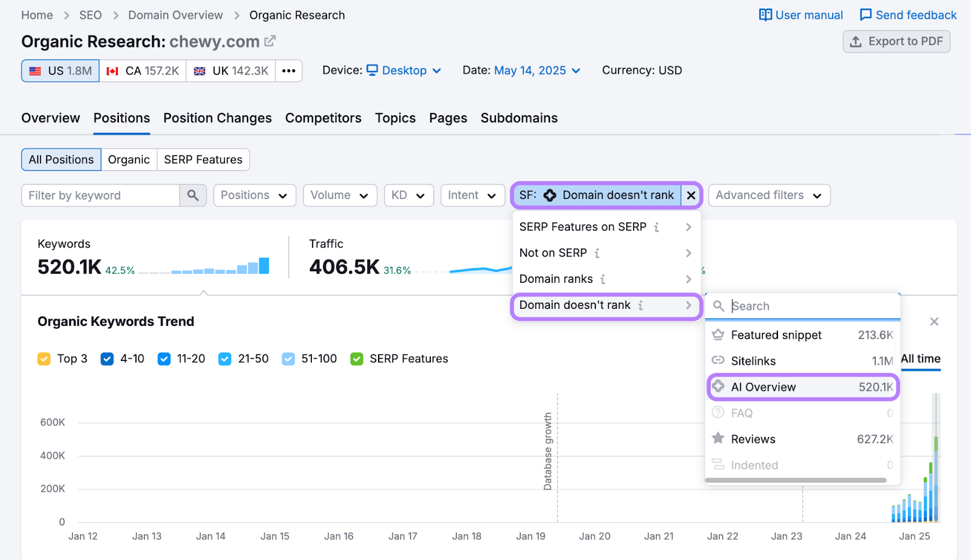The image size is (971, 560).
Task: Disable the SERP Features checkbox
Action: tap(356, 359)
